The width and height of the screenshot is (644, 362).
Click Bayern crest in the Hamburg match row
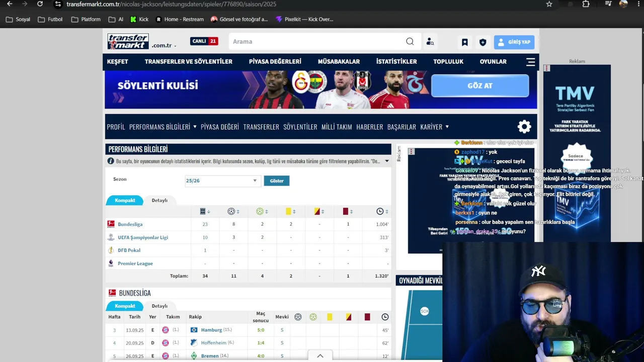pyautogui.click(x=166, y=330)
